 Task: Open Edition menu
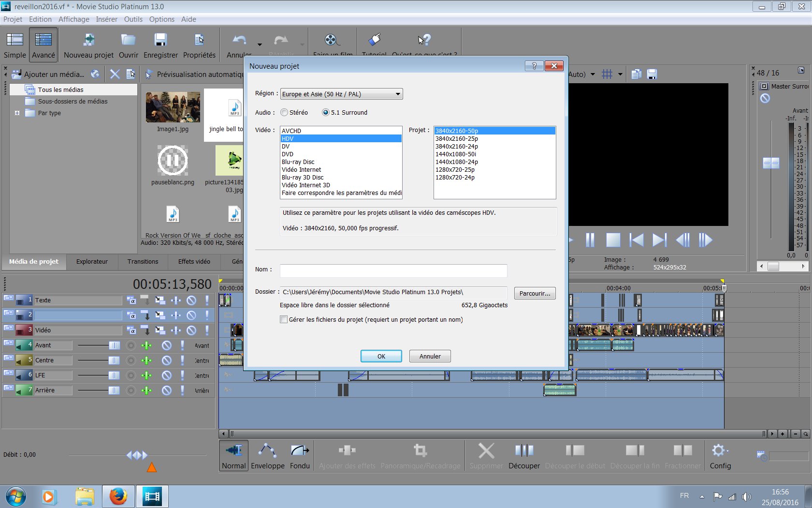(x=40, y=19)
